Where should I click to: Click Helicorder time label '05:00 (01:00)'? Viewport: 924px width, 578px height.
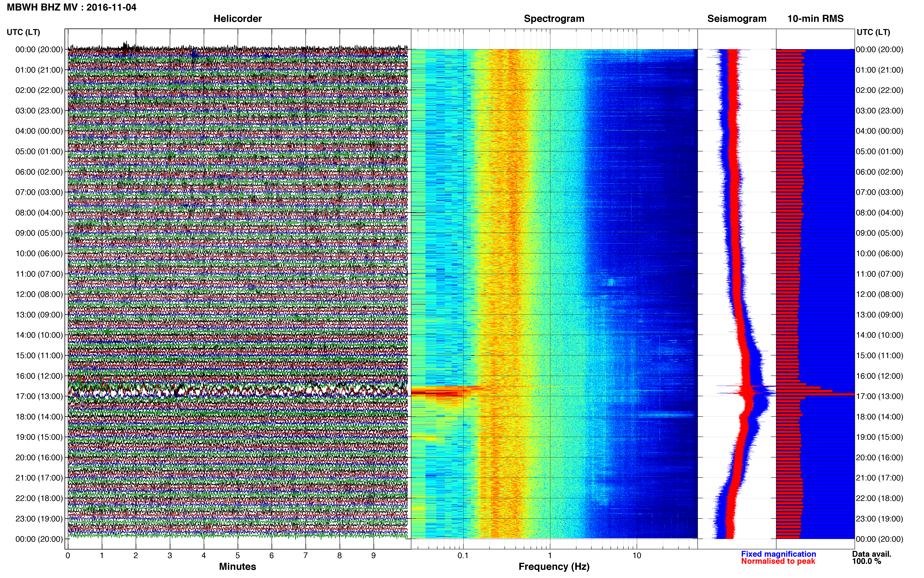point(39,151)
